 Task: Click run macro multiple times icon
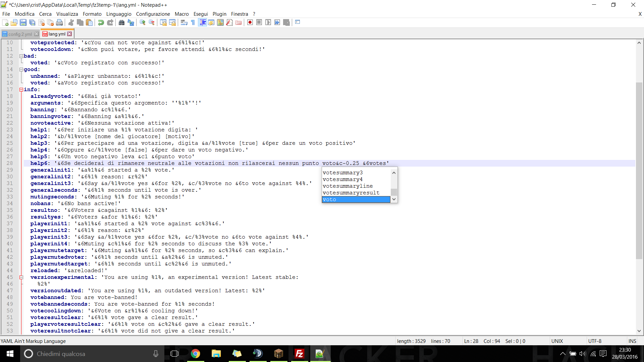(x=277, y=22)
